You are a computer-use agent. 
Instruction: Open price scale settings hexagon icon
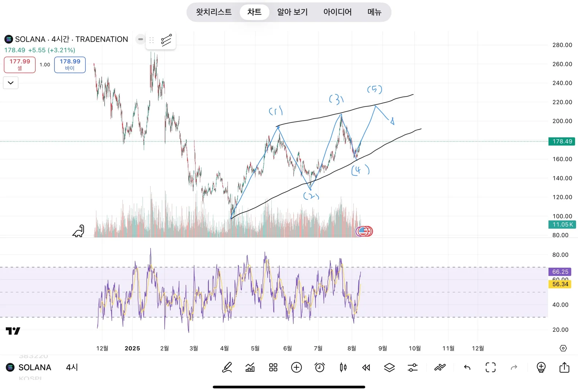(563, 348)
